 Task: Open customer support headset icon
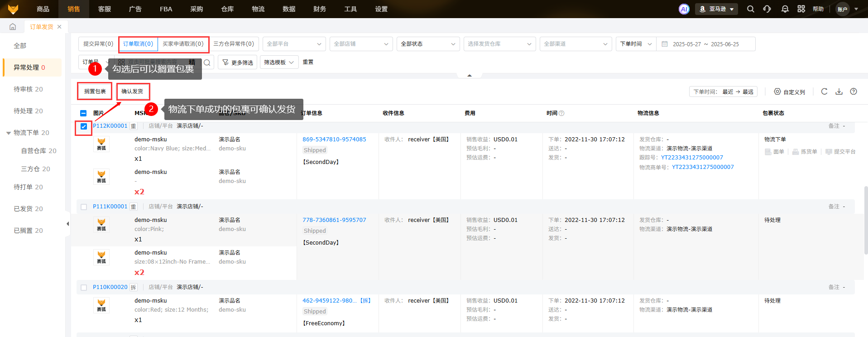[767, 9]
